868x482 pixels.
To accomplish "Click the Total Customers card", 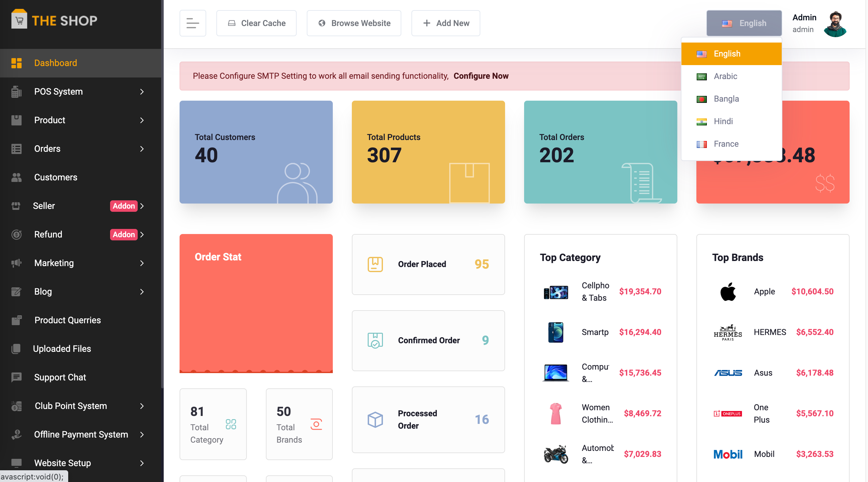I will point(256,152).
